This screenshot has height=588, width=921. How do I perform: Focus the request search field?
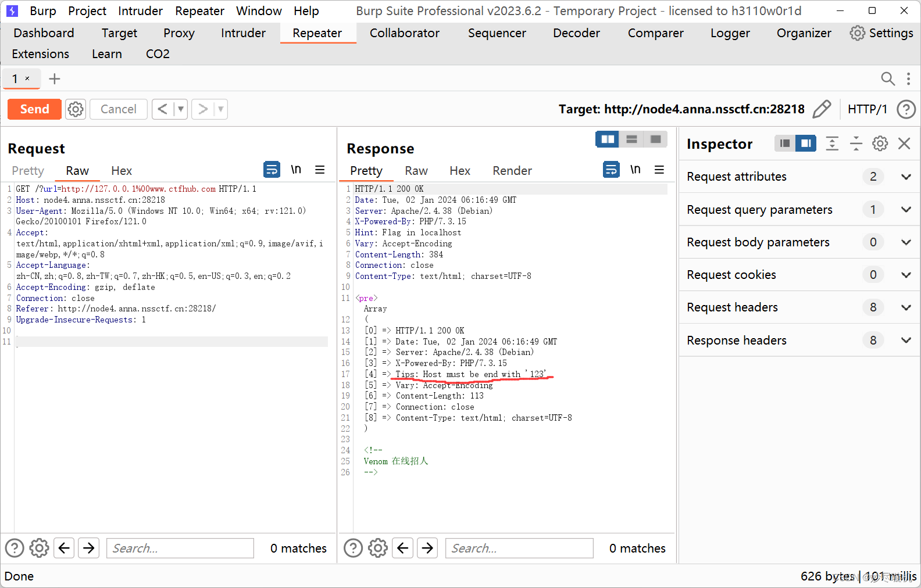click(x=180, y=548)
